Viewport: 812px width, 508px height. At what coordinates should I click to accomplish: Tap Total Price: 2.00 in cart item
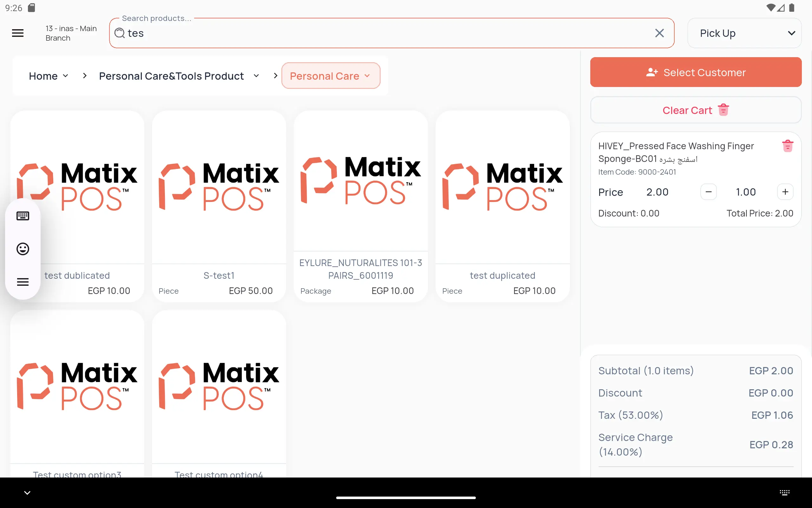pos(760,213)
